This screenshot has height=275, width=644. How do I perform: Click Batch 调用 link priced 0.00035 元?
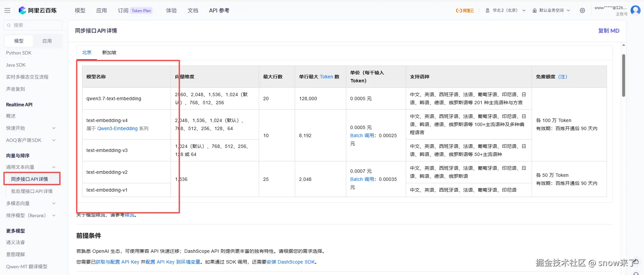click(362, 179)
